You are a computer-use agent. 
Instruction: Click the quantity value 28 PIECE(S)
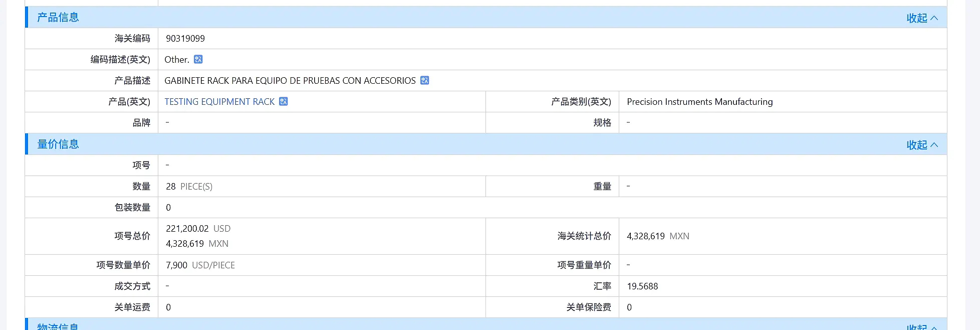coord(189,187)
